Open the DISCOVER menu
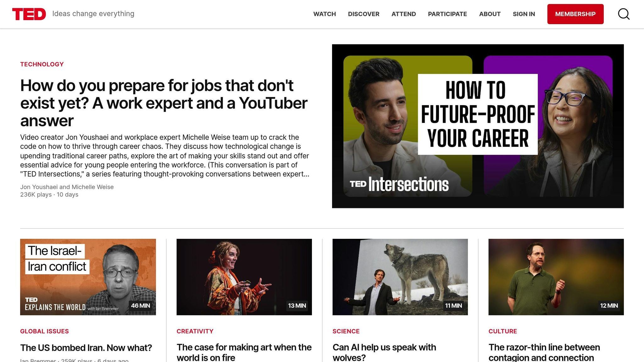The height and width of the screenshot is (362, 644). pyautogui.click(x=364, y=14)
